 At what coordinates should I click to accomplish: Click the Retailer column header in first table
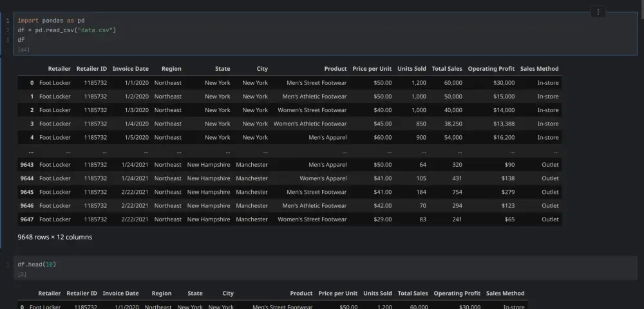(x=59, y=69)
